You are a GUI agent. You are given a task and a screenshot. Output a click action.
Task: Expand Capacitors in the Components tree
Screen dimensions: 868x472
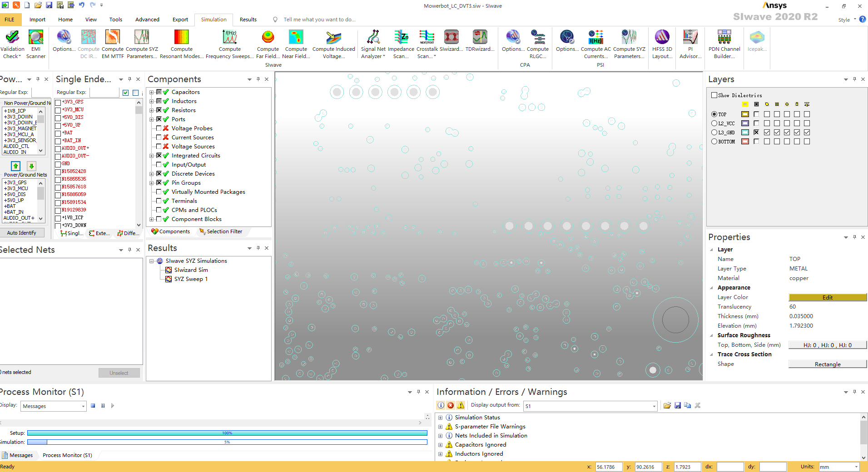(x=152, y=92)
